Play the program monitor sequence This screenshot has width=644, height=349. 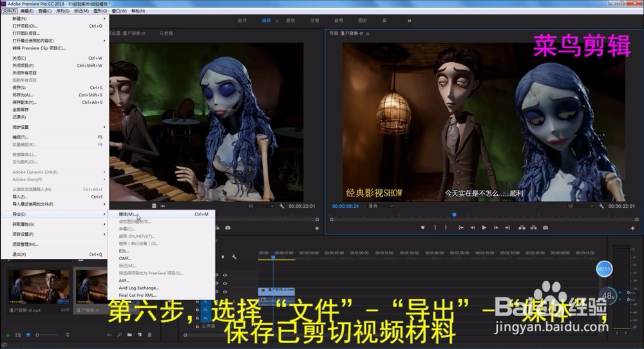coord(484,227)
